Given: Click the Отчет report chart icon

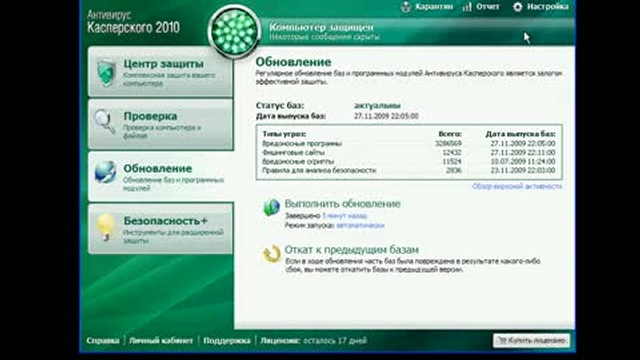Looking at the screenshot, I should (467, 7).
